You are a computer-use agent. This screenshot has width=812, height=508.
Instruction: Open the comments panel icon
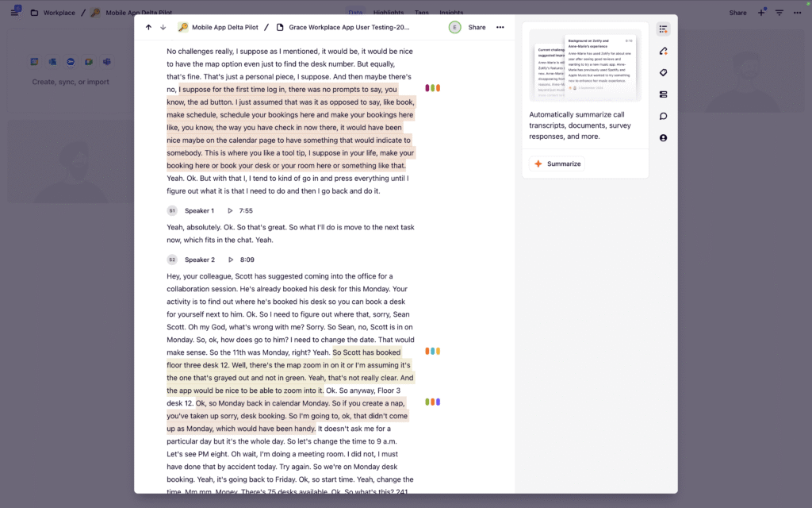[663, 116]
